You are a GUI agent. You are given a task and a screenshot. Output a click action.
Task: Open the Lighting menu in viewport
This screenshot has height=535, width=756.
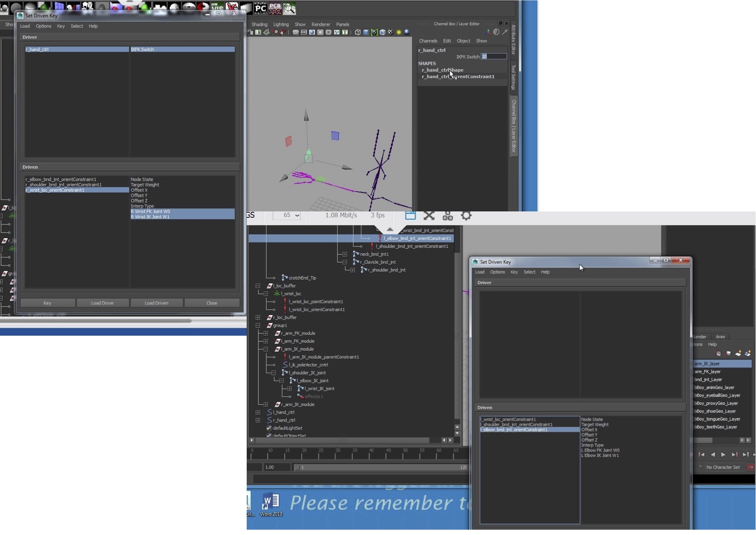(x=281, y=24)
